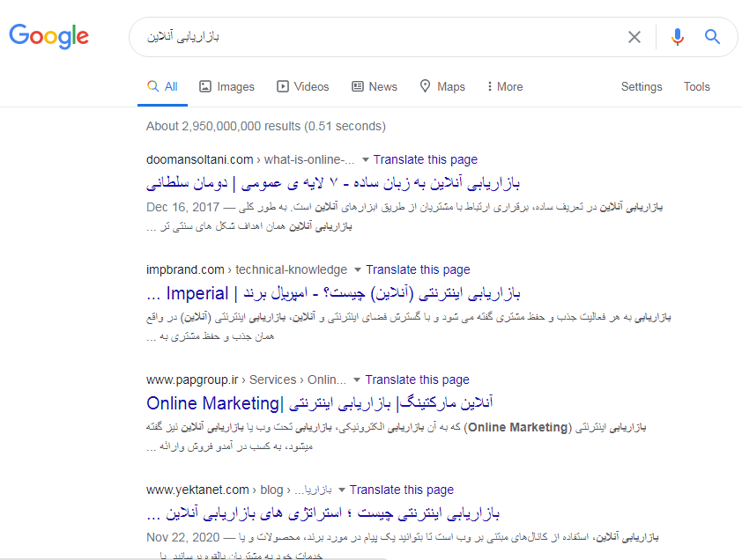Open the Online Marketing result title
Screen dimensions: 742x560
click(x=319, y=403)
